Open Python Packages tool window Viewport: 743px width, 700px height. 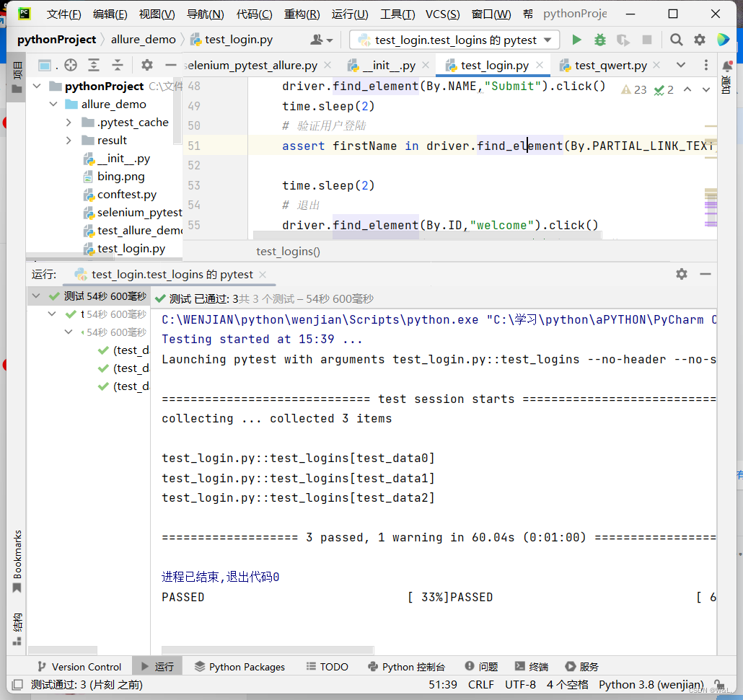(239, 667)
